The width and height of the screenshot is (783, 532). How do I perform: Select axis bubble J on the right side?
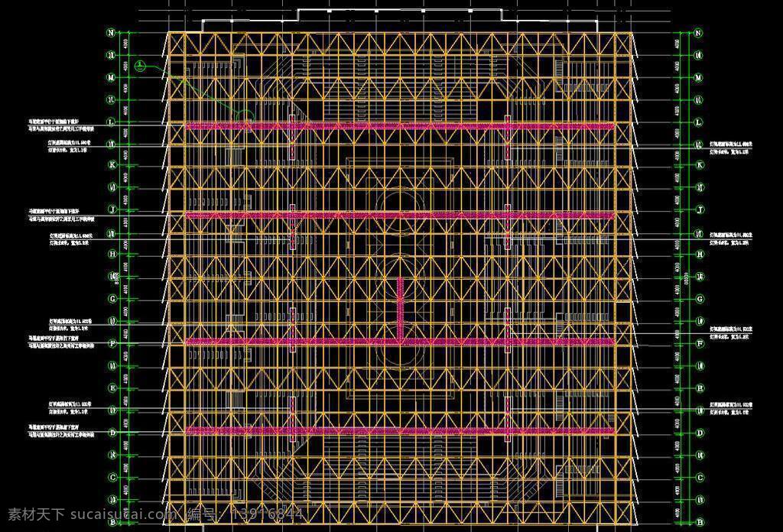tap(700, 209)
